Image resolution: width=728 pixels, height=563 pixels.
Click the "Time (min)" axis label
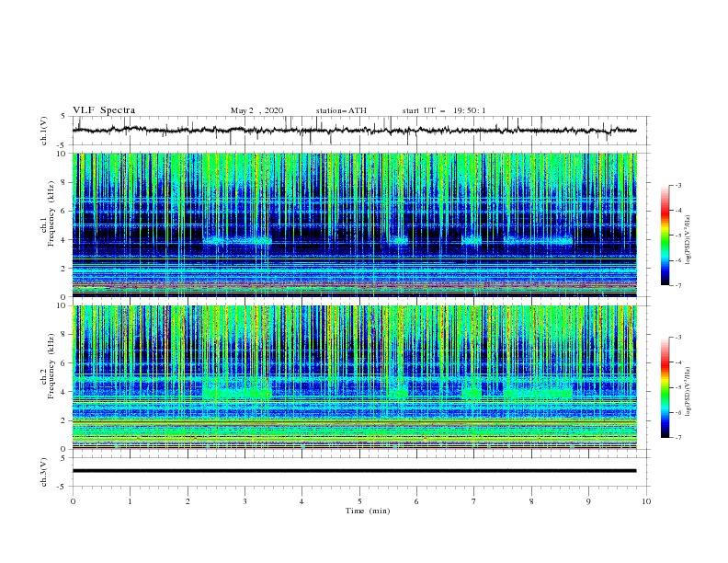(x=368, y=511)
